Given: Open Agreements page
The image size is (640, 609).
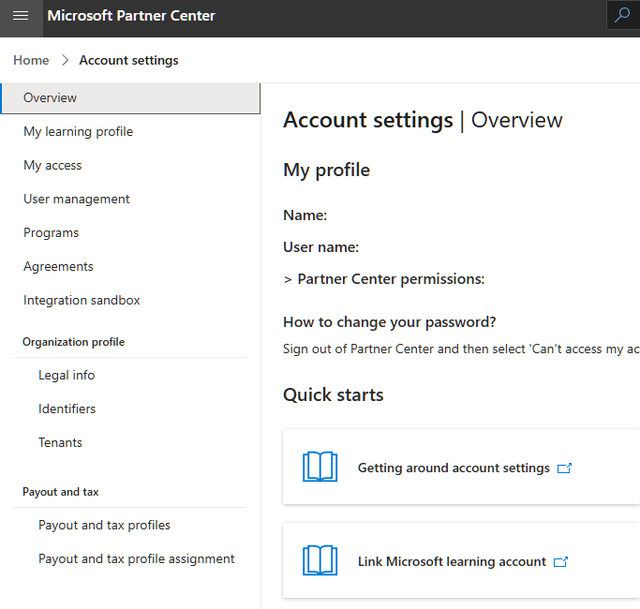Looking at the screenshot, I should (x=58, y=267).
